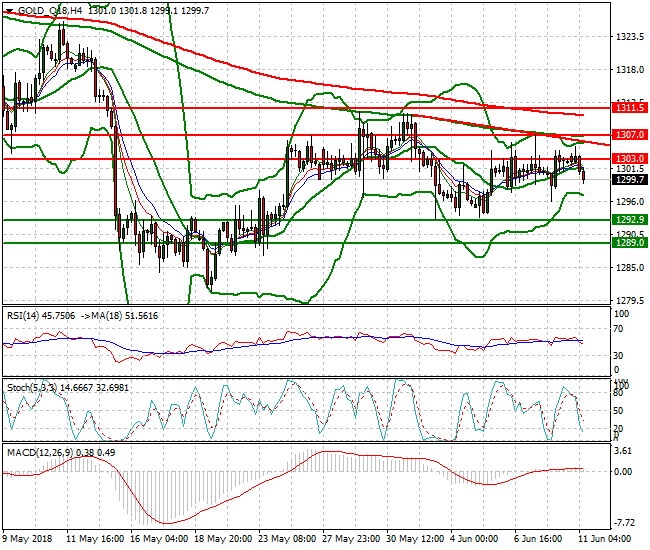
Task: Click the 11 May 16:00 time label
Action: 95,539
